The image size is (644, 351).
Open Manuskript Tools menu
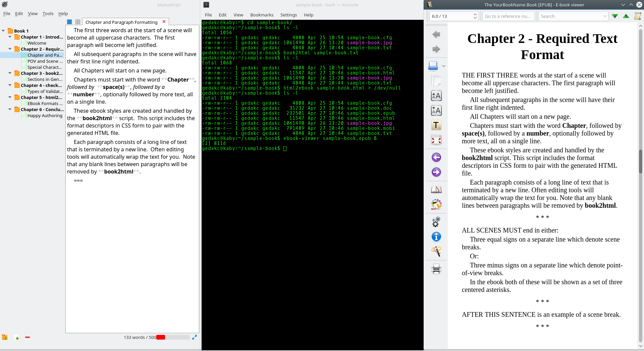click(x=48, y=13)
